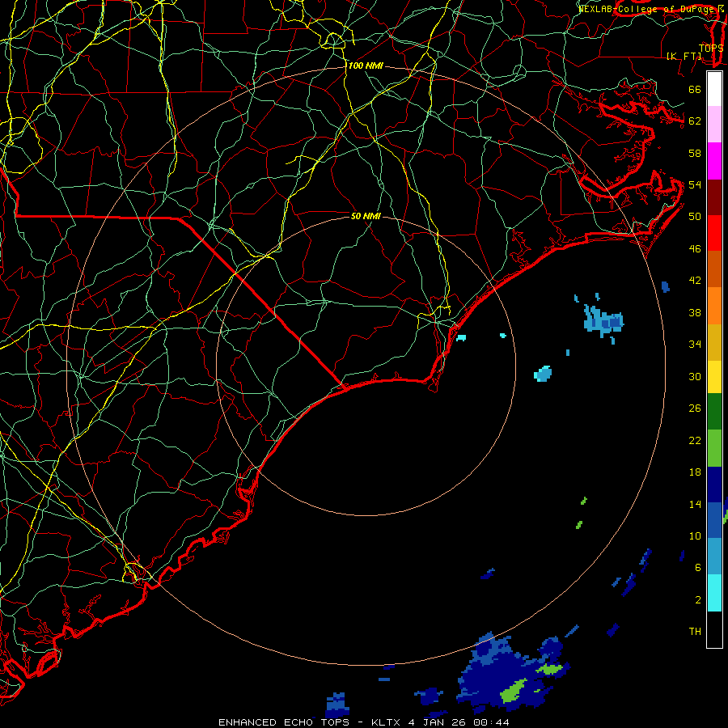
Task: Click the '26' legend value label
Action: click(x=695, y=408)
